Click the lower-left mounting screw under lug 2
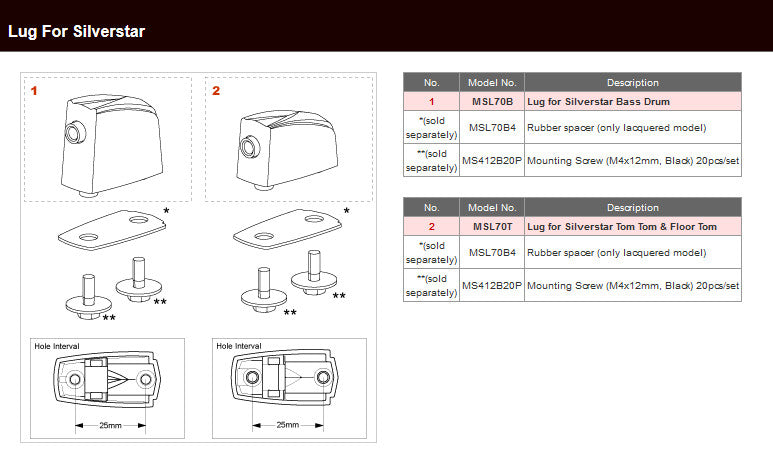The width and height of the screenshot is (773, 453). tap(264, 290)
